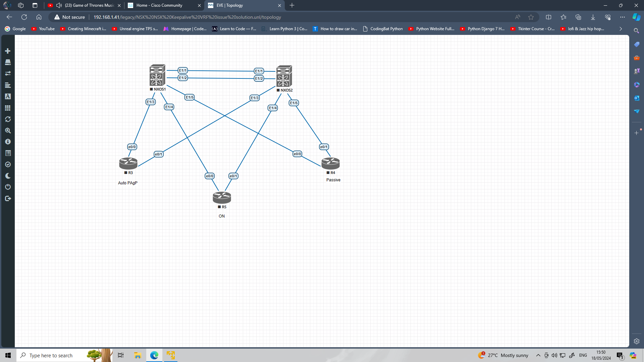Toggle mute on the Game of Thrones tab
The height and width of the screenshot is (362, 644).
(x=59, y=5)
